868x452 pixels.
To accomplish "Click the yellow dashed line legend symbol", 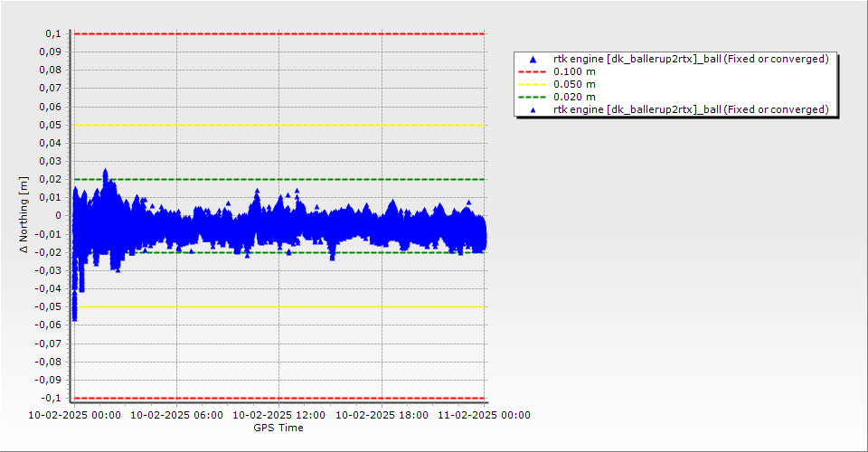I will click(x=532, y=85).
